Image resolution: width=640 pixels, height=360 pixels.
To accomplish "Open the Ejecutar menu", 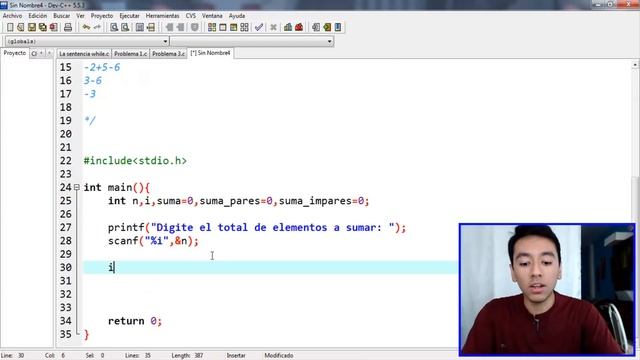I will pyautogui.click(x=129, y=16).
